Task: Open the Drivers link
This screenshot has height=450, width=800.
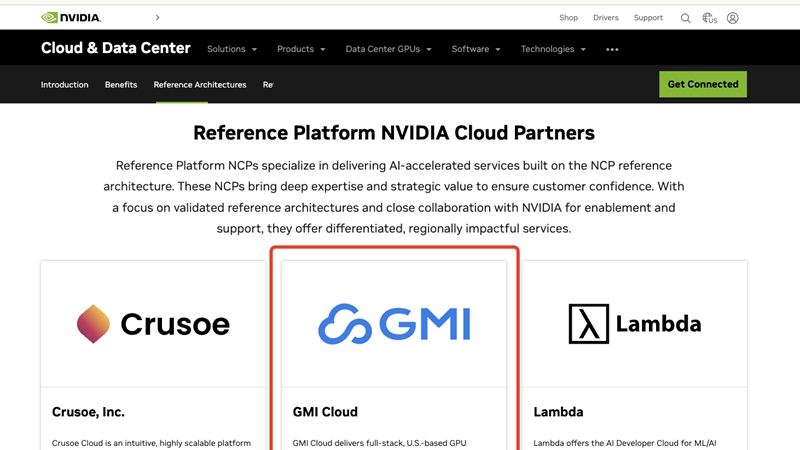Action: pos(606,18)
